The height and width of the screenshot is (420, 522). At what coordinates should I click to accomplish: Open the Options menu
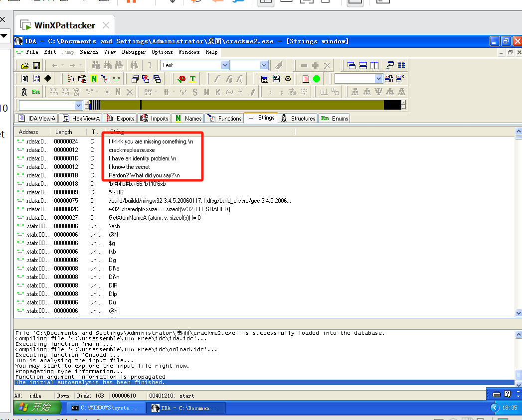pos(162,52)
